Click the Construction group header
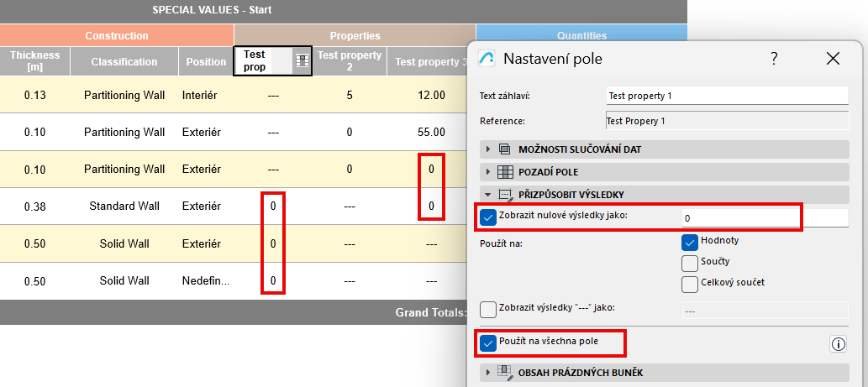 pyautogui.click(x=117, y=36)
